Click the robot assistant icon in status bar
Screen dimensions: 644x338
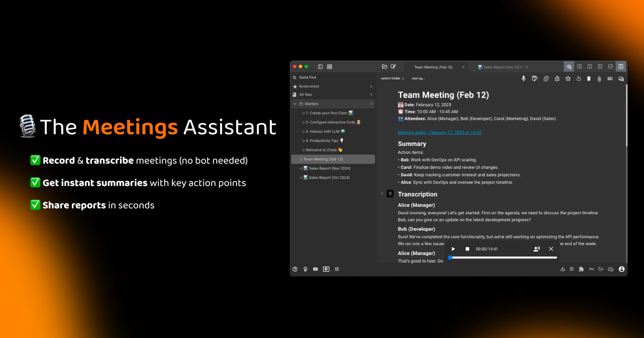point(563,269)
